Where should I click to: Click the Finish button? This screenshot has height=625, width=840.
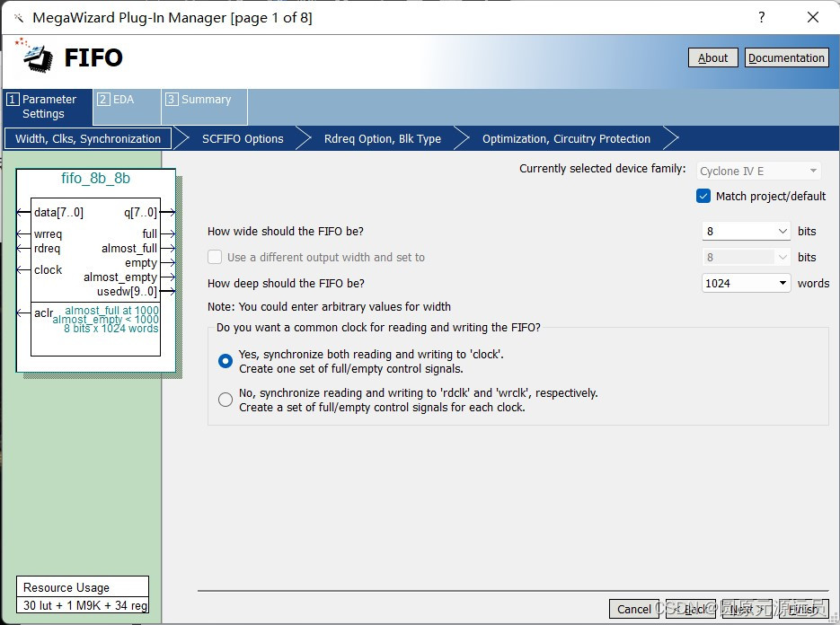pyautogui.click(x=803, y=609)
